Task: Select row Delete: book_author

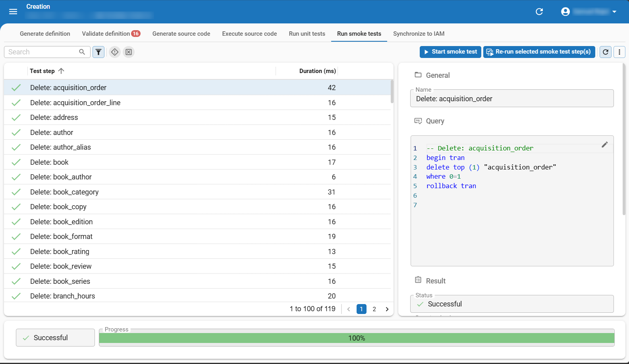Action: point(197,177)
